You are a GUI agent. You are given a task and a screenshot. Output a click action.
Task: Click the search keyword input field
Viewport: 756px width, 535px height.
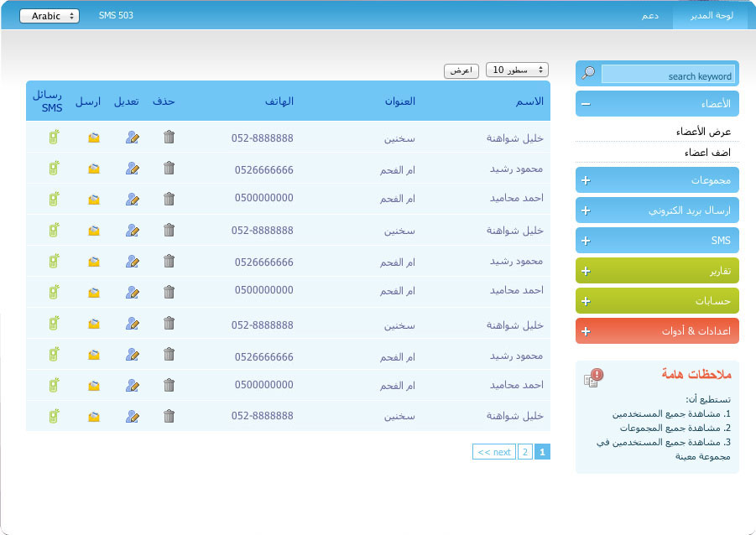(668, 75)
